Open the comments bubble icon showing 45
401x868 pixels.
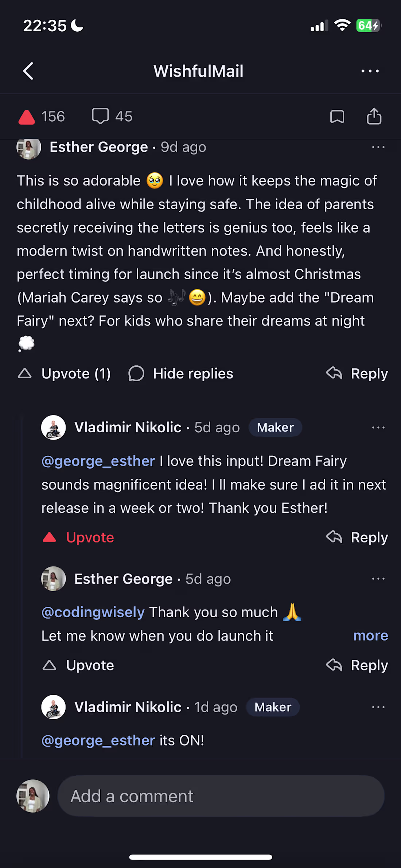(x=100, y=117)
